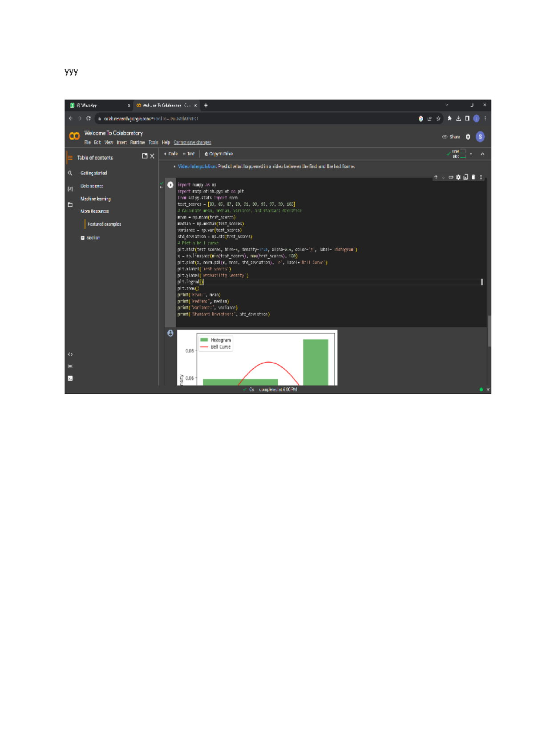Screen dimensions: 534x756
Task: Open the RAM/Disk runtime dropdown arrow
Action: (471, 154)
